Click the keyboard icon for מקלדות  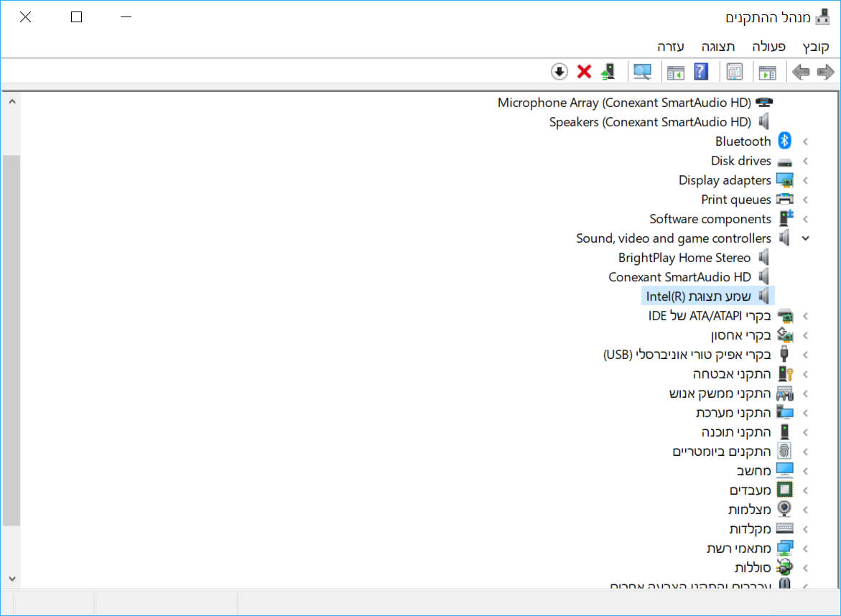coord(785,528)
